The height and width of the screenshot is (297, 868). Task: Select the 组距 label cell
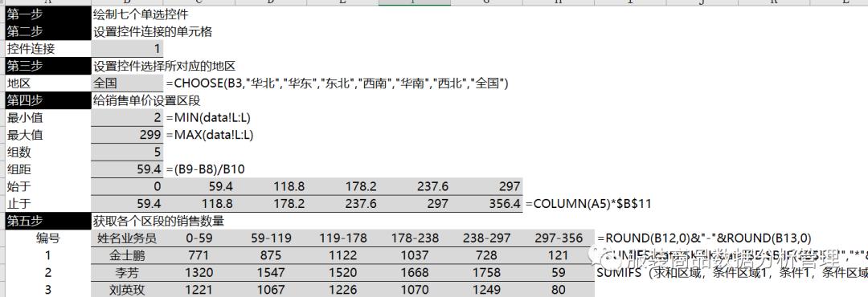[47, 169]
